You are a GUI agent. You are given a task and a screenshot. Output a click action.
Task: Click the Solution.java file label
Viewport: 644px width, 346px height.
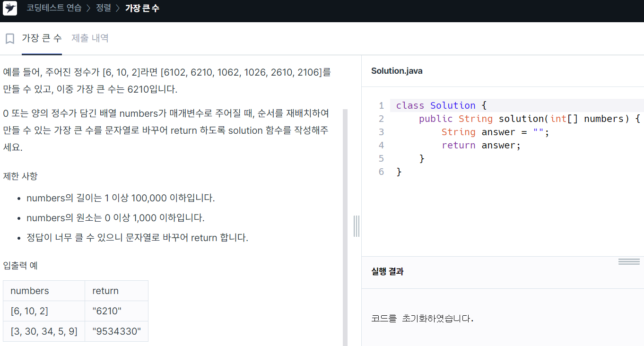(397, 71)
